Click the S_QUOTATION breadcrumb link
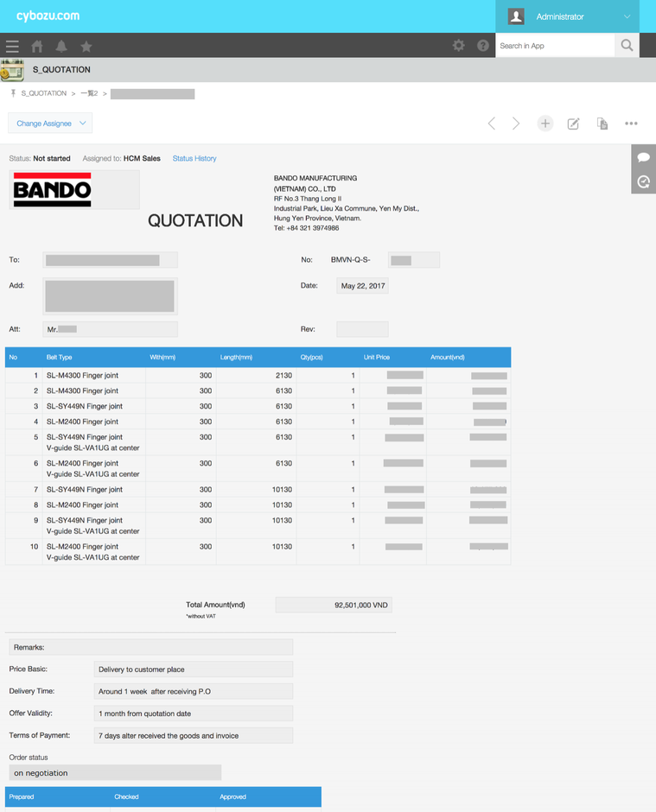 (x=43, y=93)
